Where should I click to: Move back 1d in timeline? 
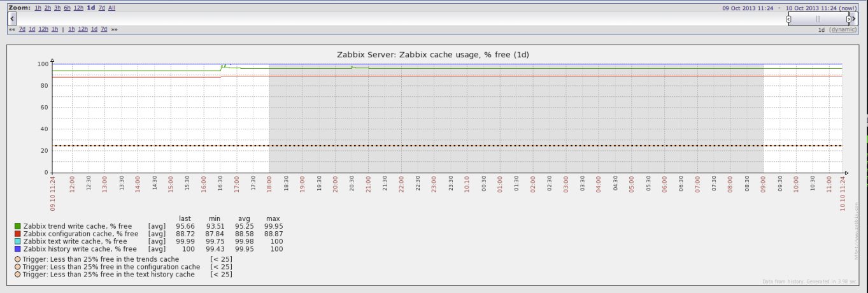click(x=32, y=29)
